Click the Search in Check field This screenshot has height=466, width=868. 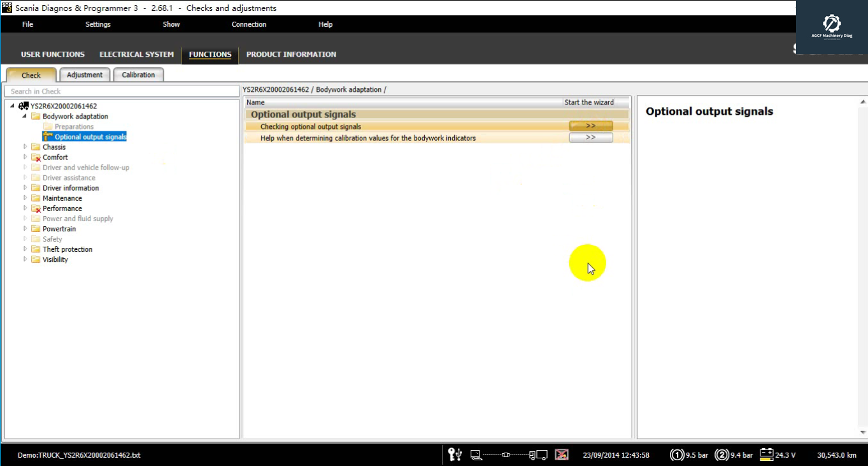(x=121, y=91)
